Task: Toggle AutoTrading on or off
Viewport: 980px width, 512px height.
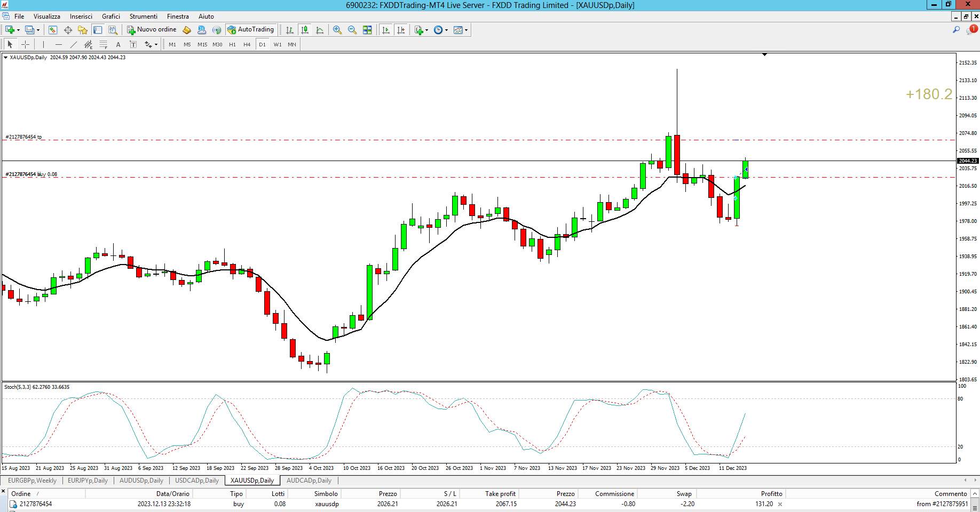Action: click(x=250, y=30)
